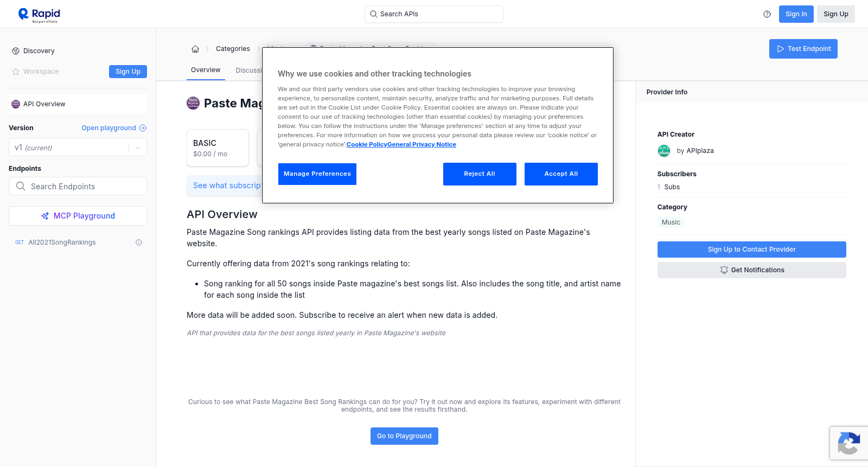Screen dimensions: 868x467
Task: Click the Discovery compass icon
Action: (x=16, y=51)
